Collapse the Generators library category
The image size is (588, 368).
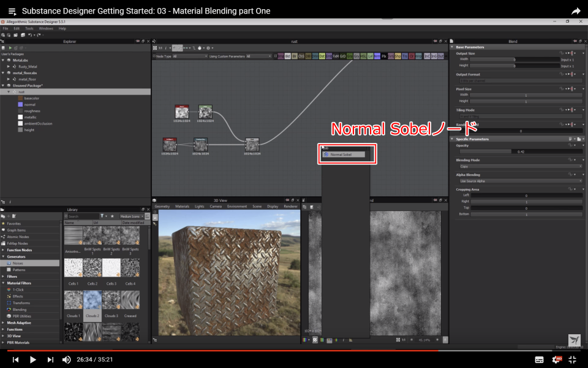[4, 256]
